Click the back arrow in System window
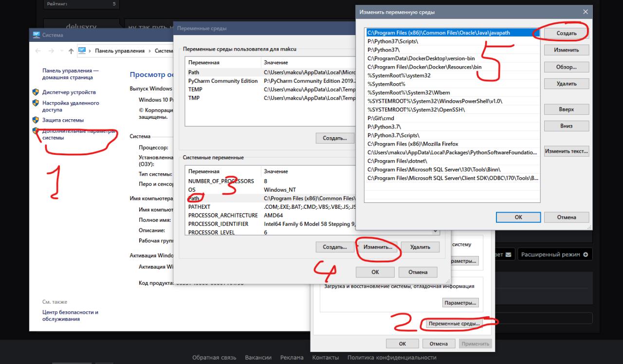The width and height of the screenshot is (623, 364). pyautogui.click(x=37, y=51)
